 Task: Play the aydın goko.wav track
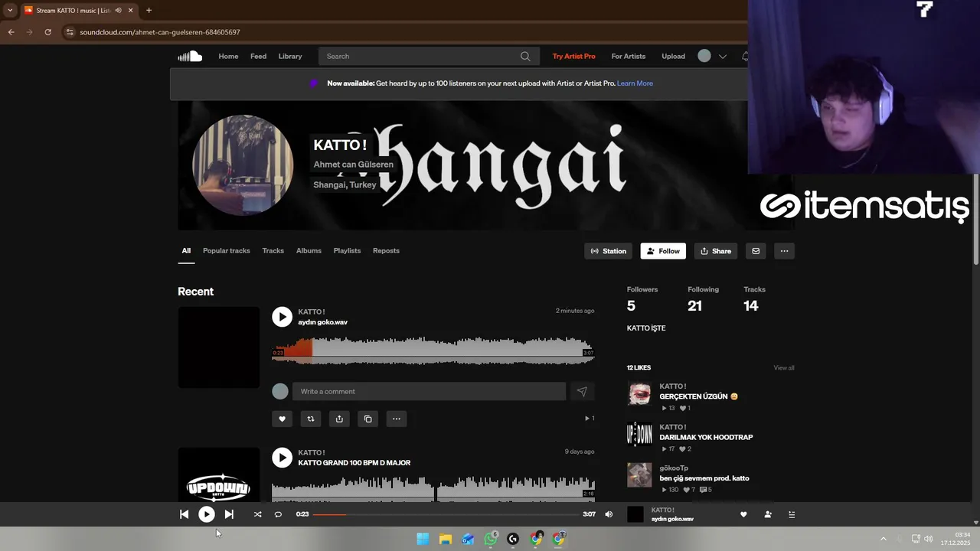[282, 317]
